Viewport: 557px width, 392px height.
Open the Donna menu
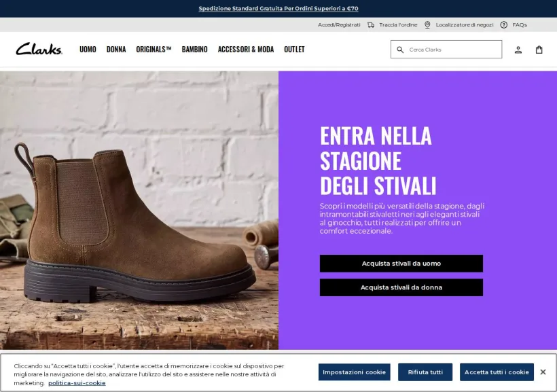tap(116, 50)
